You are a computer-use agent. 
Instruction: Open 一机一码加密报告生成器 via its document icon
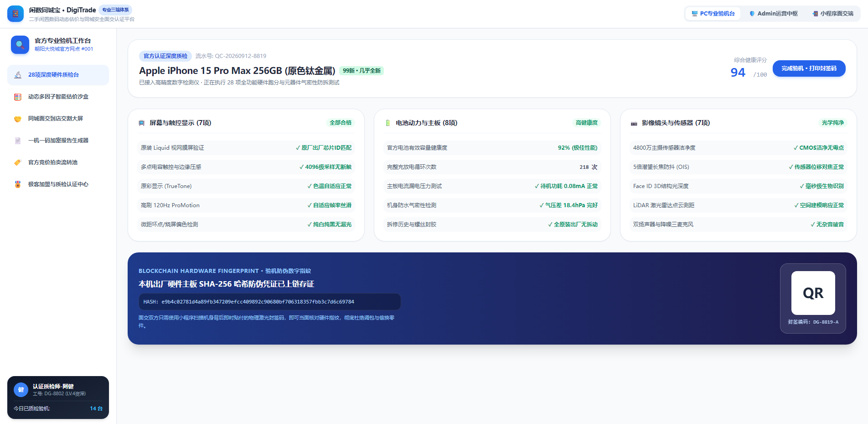pyautogui.click(x=18, y=141)
